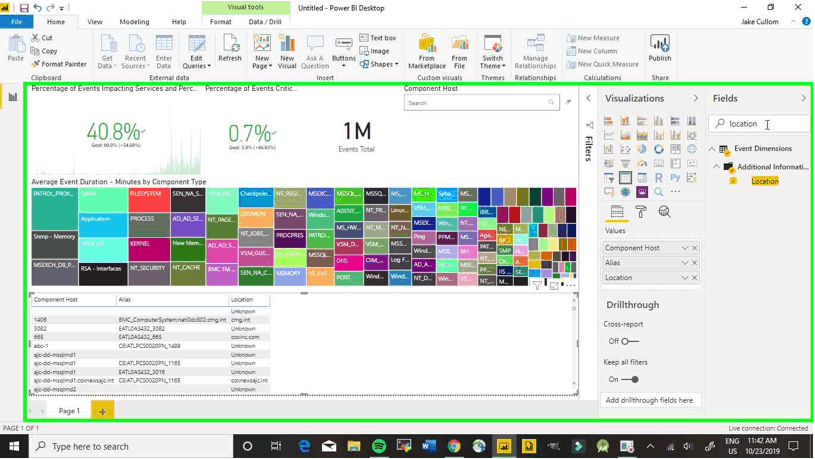Switch to the Modeling tab

point(134,22)
